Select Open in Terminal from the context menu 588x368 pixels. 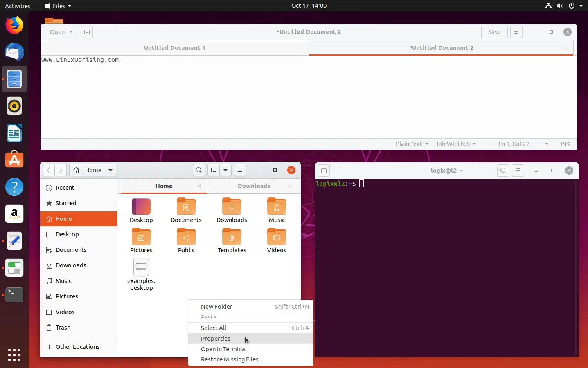224,349
